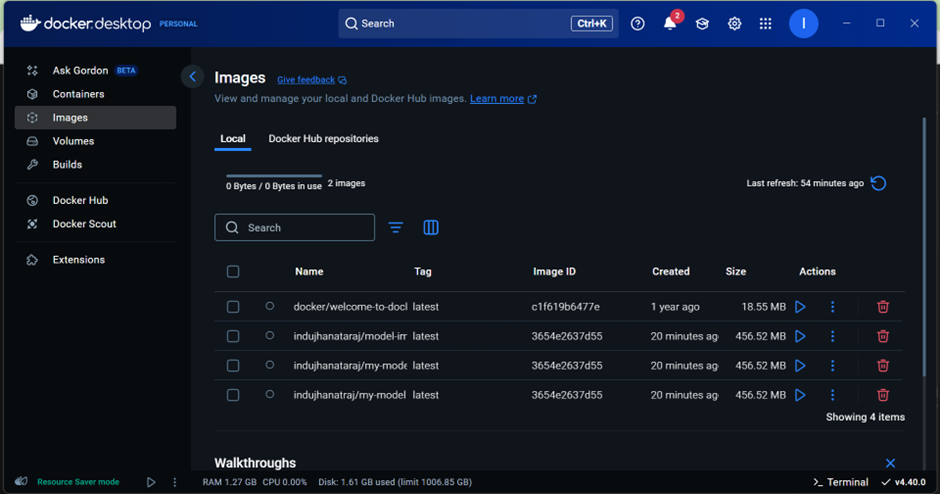Open the help question mark icon
The height and width of the screenshot is (494, 940).
[637, 23]
